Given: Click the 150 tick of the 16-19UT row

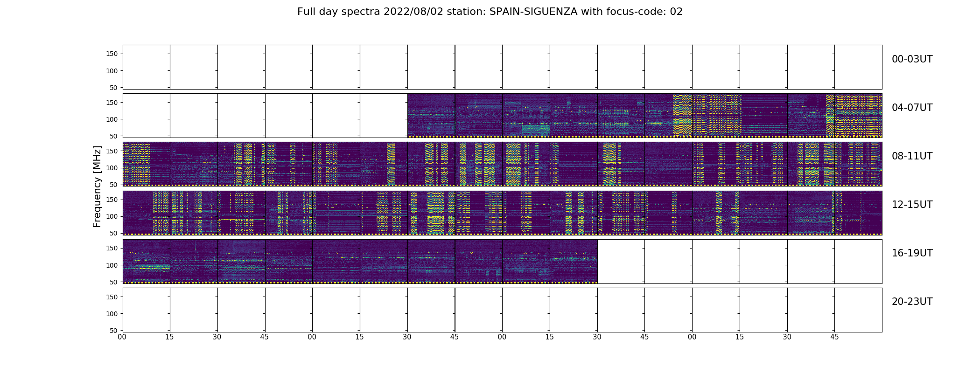Looking at the screenshot, I should pos(112,248).
